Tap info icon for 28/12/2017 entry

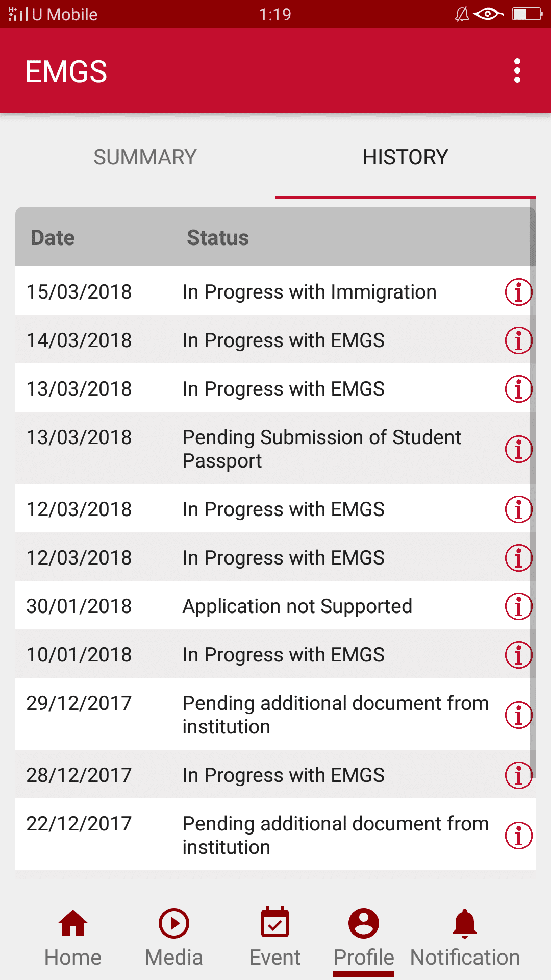(518, 775)
